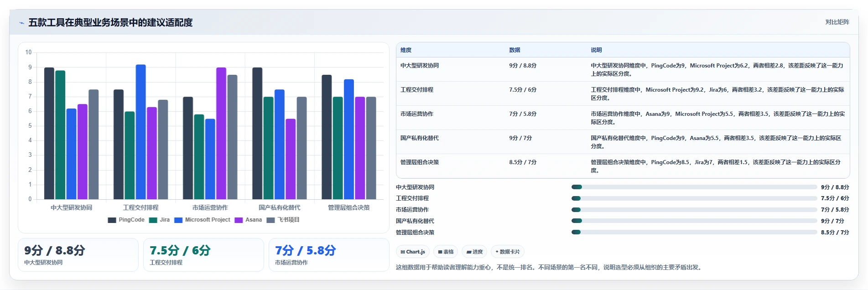Click the 7分 / 5.8分 table cell
Image resolution: width=868 pixels, height=290 pixels.
click(x=523, y=114)
